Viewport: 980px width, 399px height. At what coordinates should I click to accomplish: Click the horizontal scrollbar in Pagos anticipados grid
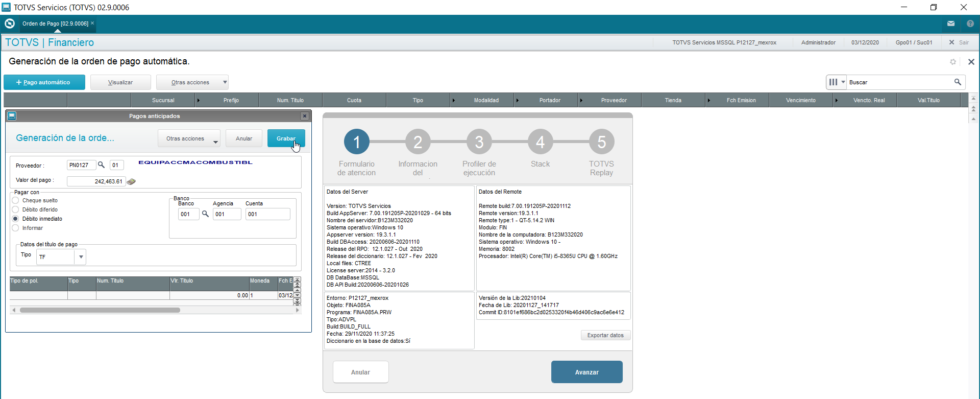click(x=100, y=310)
